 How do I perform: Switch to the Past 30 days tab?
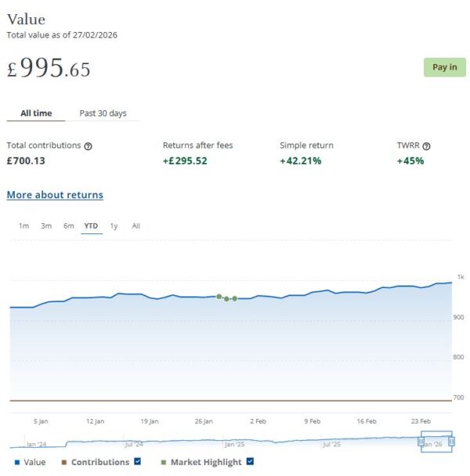pos(103,114)
